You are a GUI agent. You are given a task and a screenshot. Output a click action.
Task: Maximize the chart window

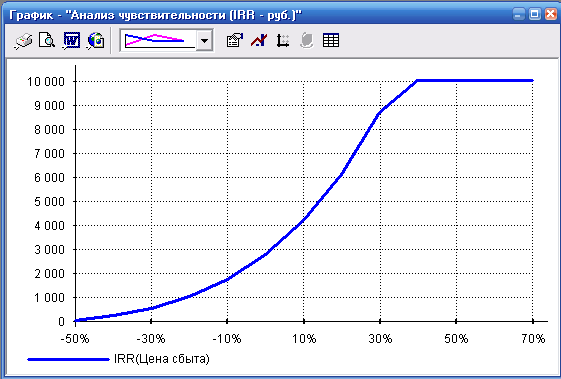click(x=535, y=14)
